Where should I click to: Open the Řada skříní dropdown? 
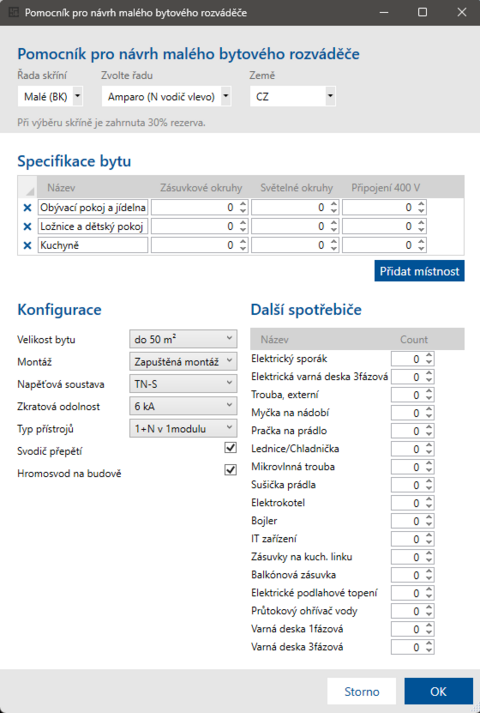pyautogui.click(x=50, y=96)
